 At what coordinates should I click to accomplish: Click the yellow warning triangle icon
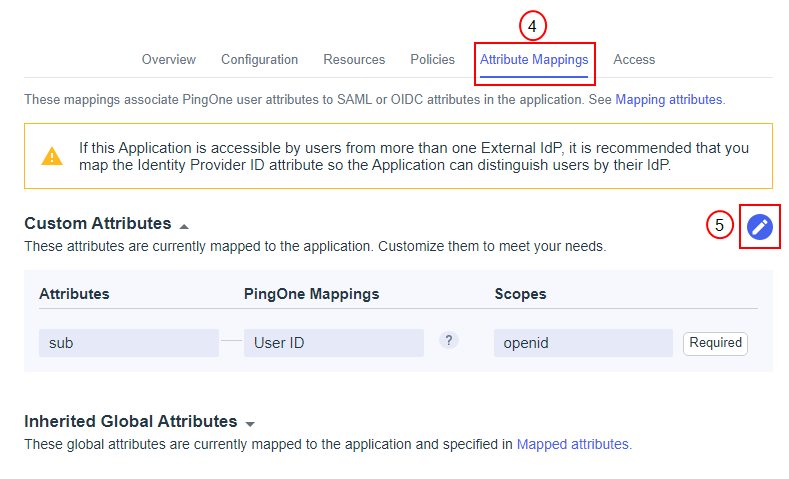[x=52, y=156]
